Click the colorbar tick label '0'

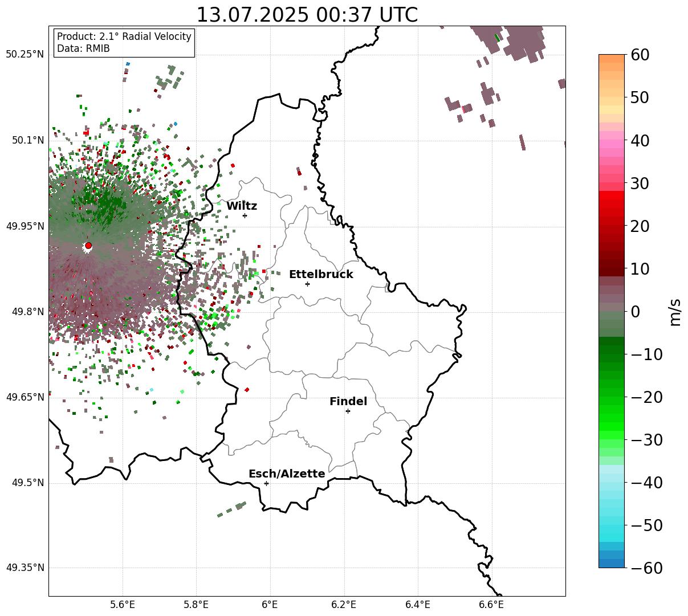click(x=636, y=312)
